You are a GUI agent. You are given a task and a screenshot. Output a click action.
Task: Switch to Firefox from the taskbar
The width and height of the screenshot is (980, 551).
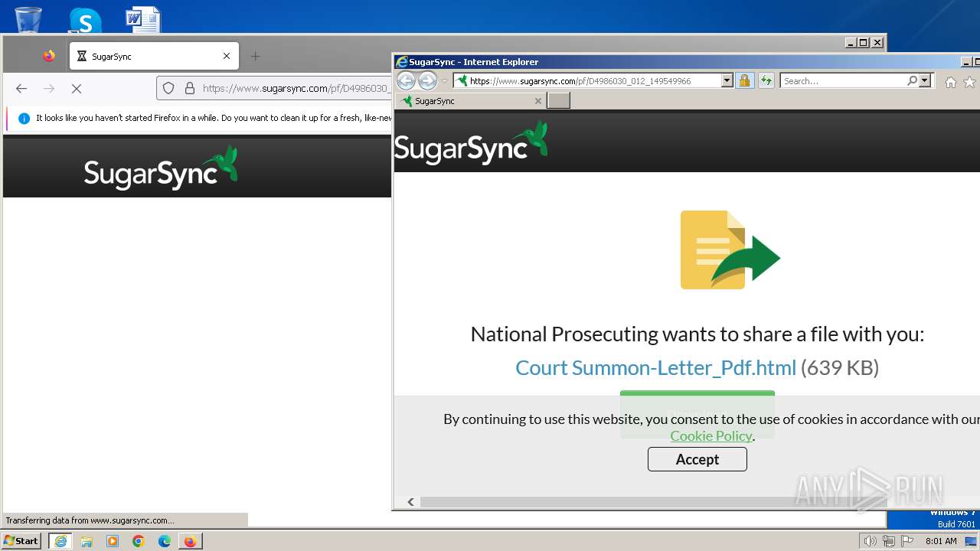(x=190, y=541)
